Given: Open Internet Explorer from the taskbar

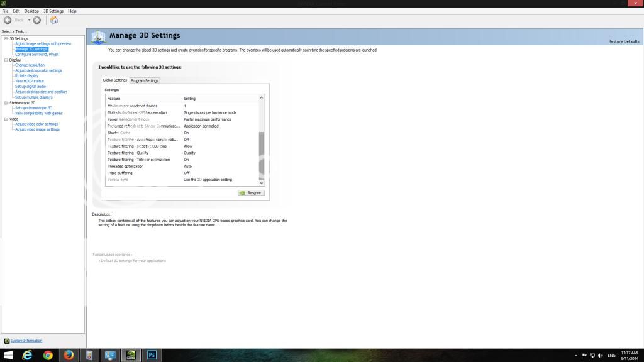Looking at the screenshot, I should (27, 355).
